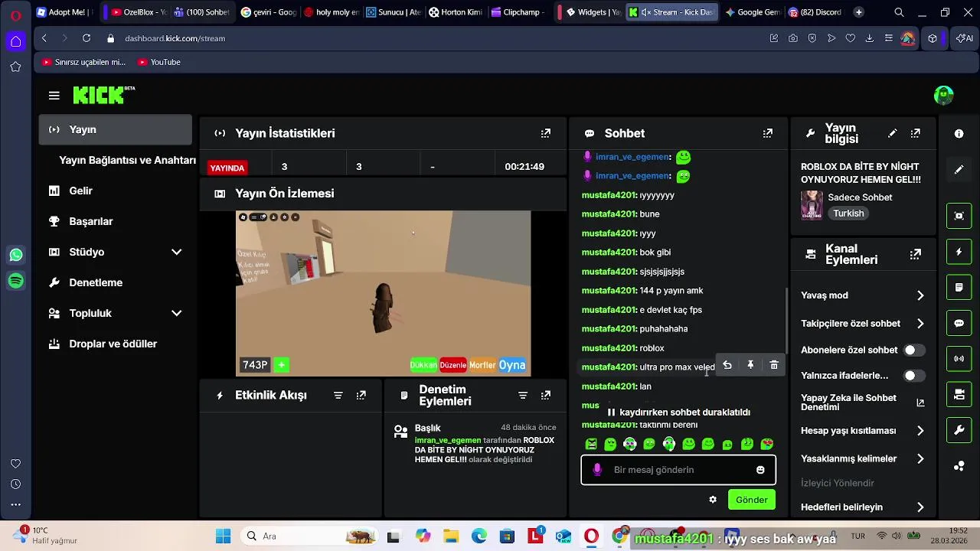This screenshot has height=551, width=980.
Task: Open the Spotify sidebar shortcut
Action: [16, 281]
